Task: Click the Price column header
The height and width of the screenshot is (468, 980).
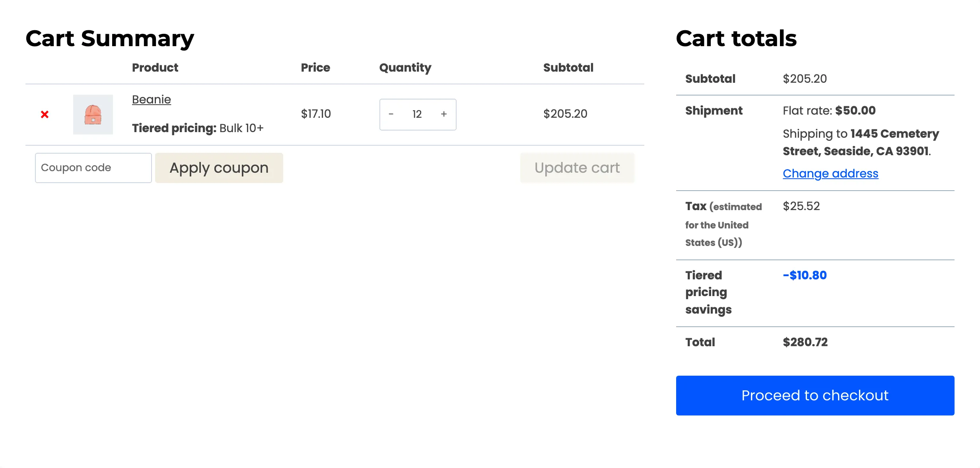Action: 315,68
